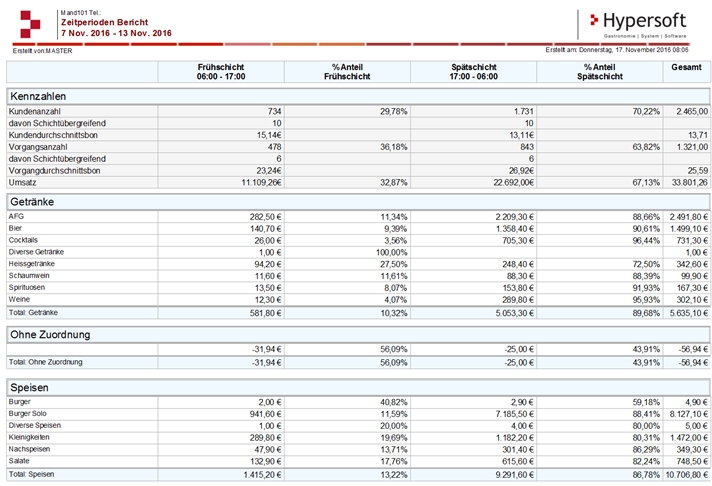This screenshot has width=712, height=486.
Task: Click the Schaumwein row label
Action: [x=29, y=275]
